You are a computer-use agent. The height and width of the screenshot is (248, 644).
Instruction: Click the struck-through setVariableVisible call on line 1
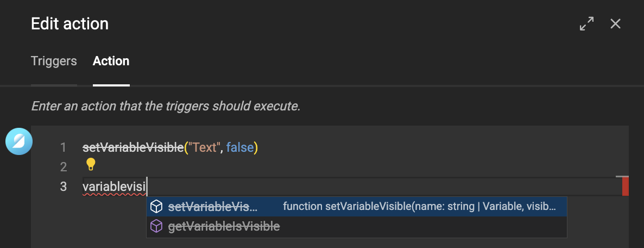(x=133, y=147)
